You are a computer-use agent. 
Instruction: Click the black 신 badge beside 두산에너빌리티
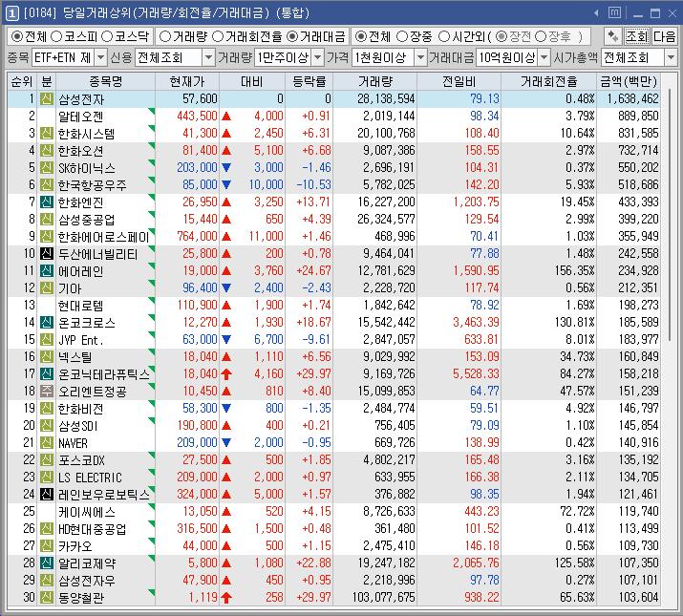point(47,253)
